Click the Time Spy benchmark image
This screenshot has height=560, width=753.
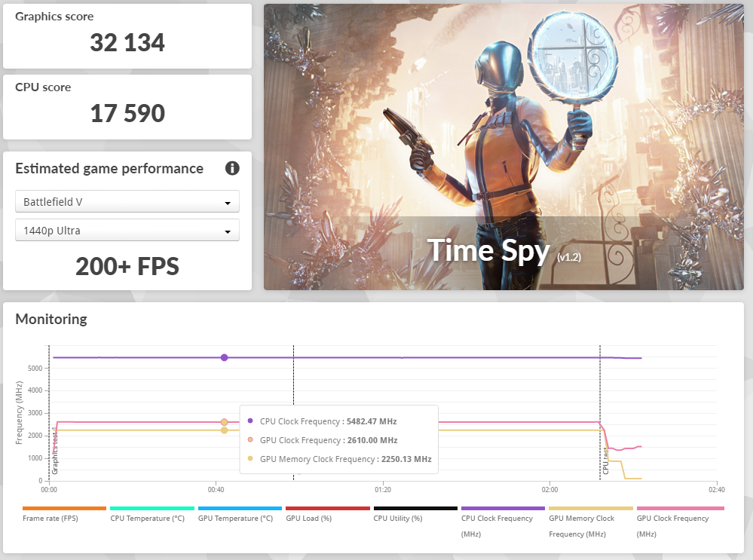(504, 147)
